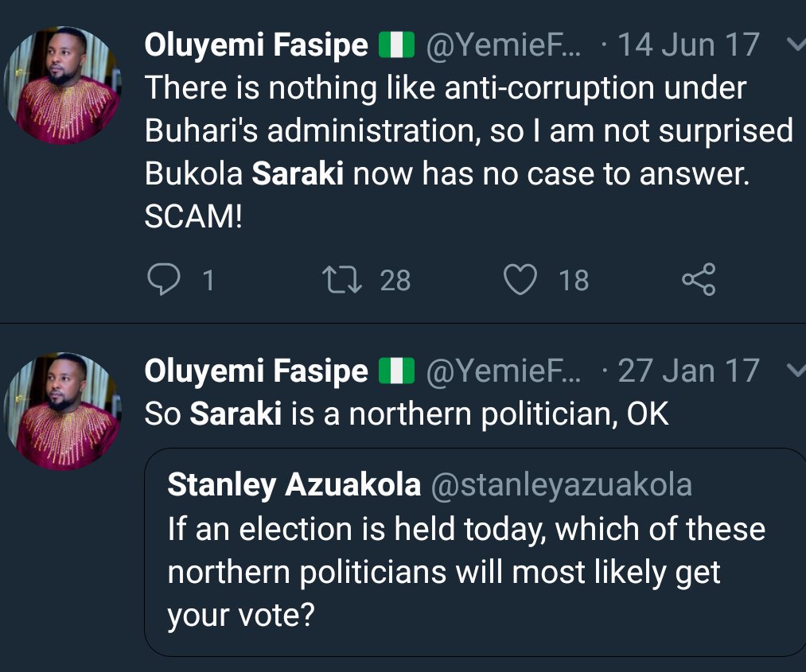The height and width of the screenshot is (672, 806).
Task: Click the retweet count 28
Action: pos(395,280)
